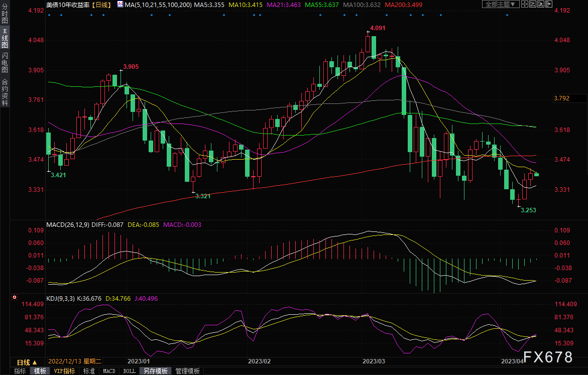
Task: Switch to 闪电图 side tab
Action: (5, 62)
